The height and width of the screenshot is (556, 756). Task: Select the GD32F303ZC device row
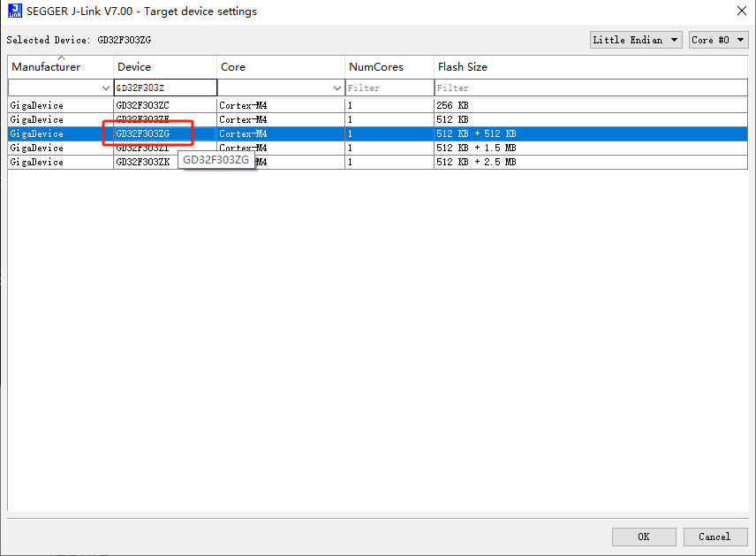pos(377,105)
